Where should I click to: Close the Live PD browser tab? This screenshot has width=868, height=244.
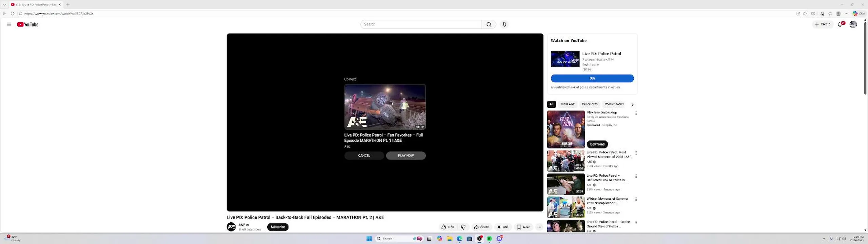pyautogui.click(x=60, y=4)
